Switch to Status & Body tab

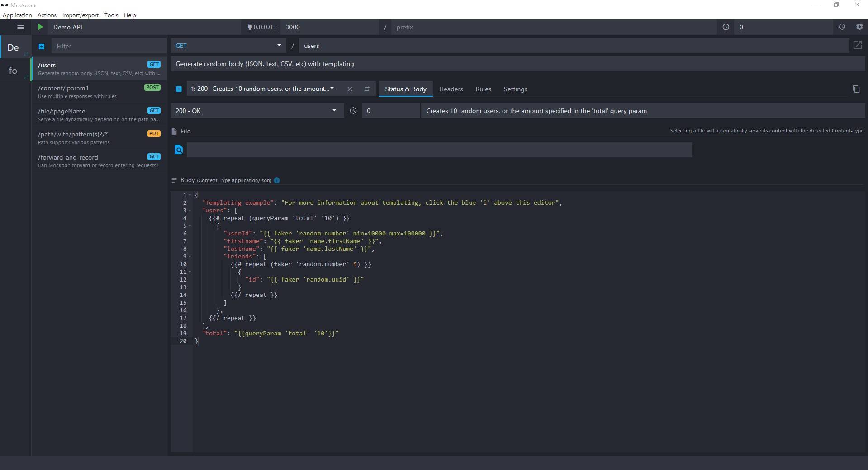(x=406, y=89)
